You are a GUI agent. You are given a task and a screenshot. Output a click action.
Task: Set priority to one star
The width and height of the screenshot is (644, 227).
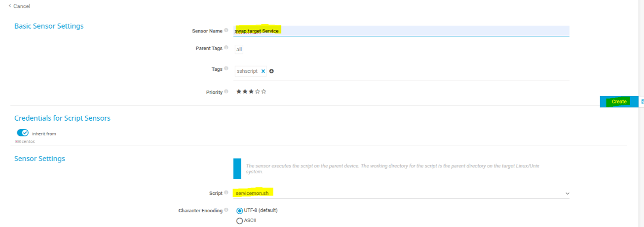point(239,92)
